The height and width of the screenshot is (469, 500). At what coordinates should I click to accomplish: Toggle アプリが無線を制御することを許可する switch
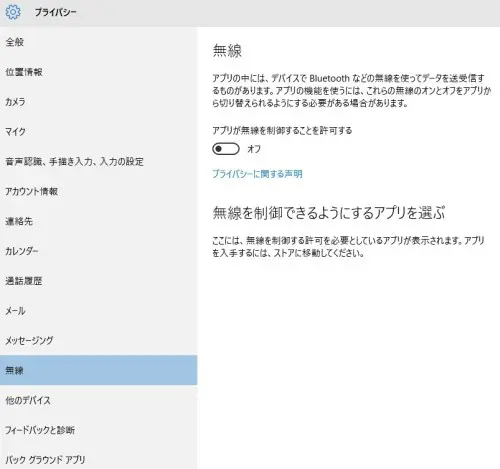226,149
